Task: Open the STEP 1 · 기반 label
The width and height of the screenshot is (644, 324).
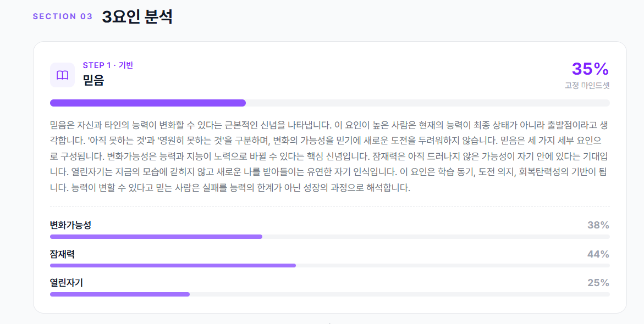Action: (108, 65)
